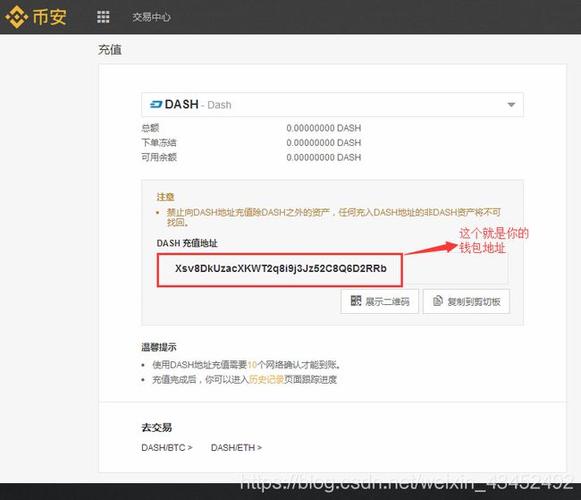Open the DASH - Dash coin selector
This screenshot has height=500, width=581.
pyautogui.click(x=332, y=105)
